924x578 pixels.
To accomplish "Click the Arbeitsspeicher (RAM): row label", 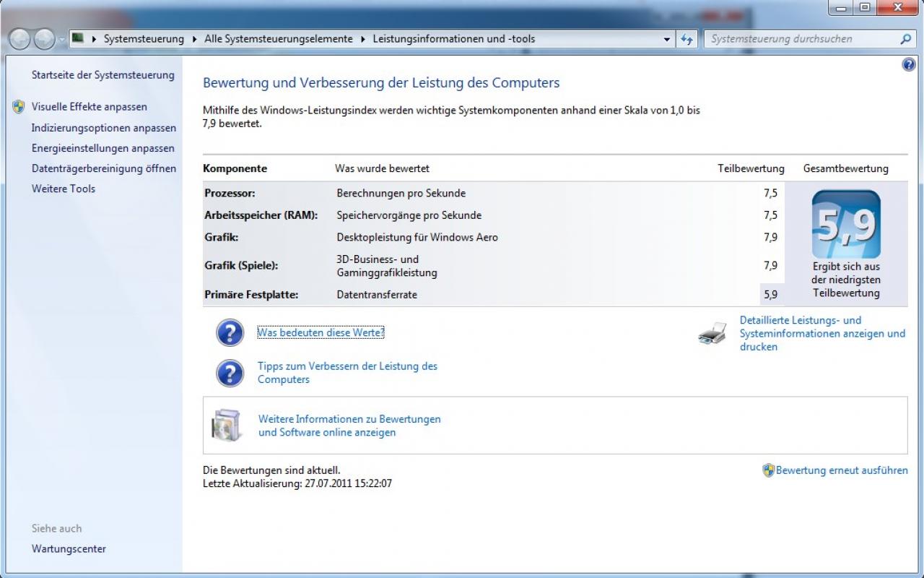I will point(261,215).
